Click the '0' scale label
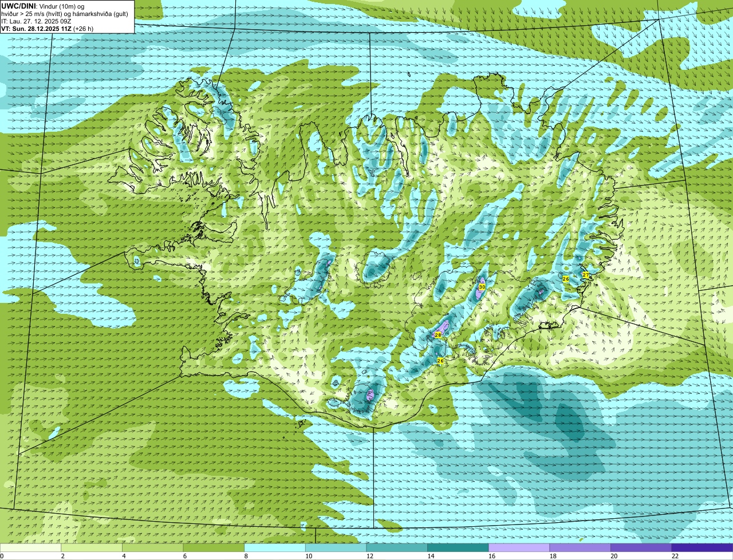Viewport: 733px width, 560px height. click(x=2, y=556)
